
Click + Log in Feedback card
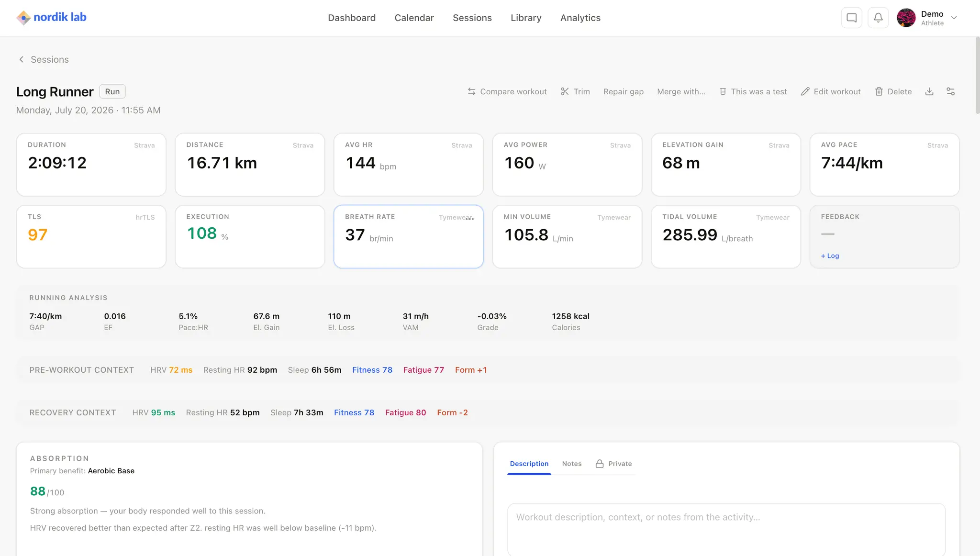pos(830,256)
